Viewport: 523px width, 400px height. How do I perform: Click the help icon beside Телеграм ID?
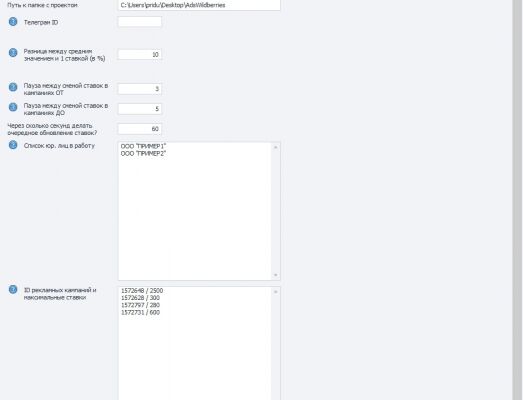tap(13, 22)
